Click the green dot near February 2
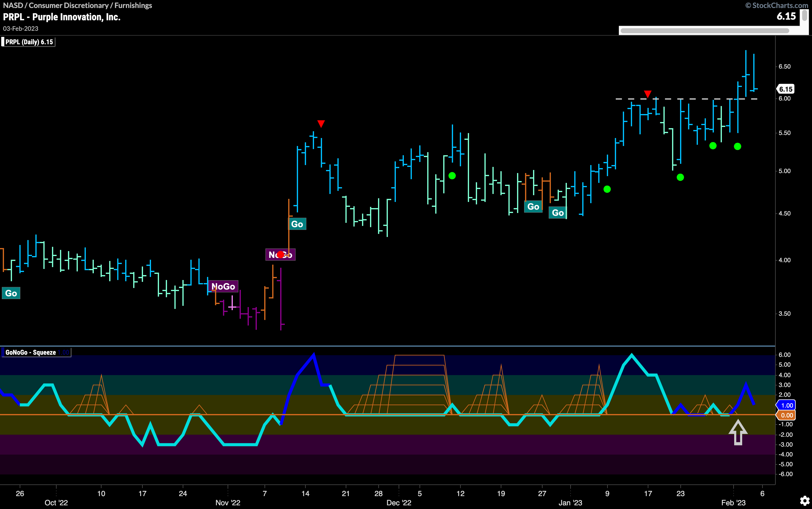 tap(737, 146)
